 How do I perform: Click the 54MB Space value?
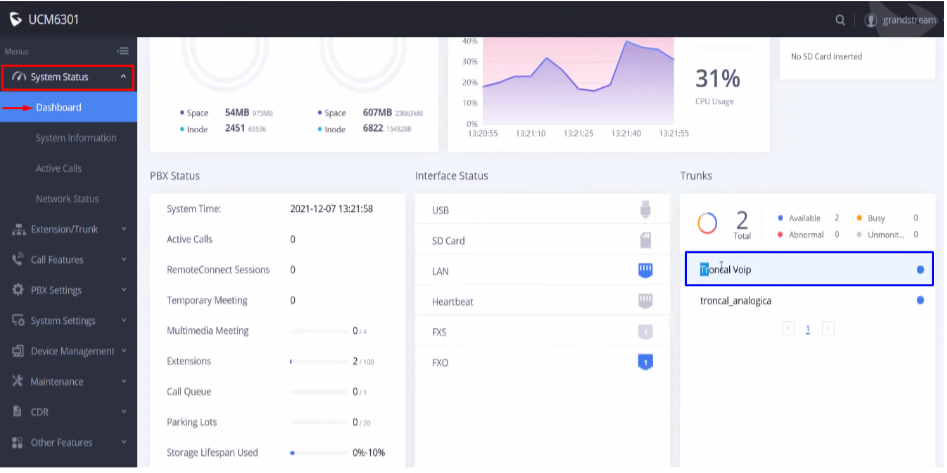pyautogui.click(x=238, y=112)
